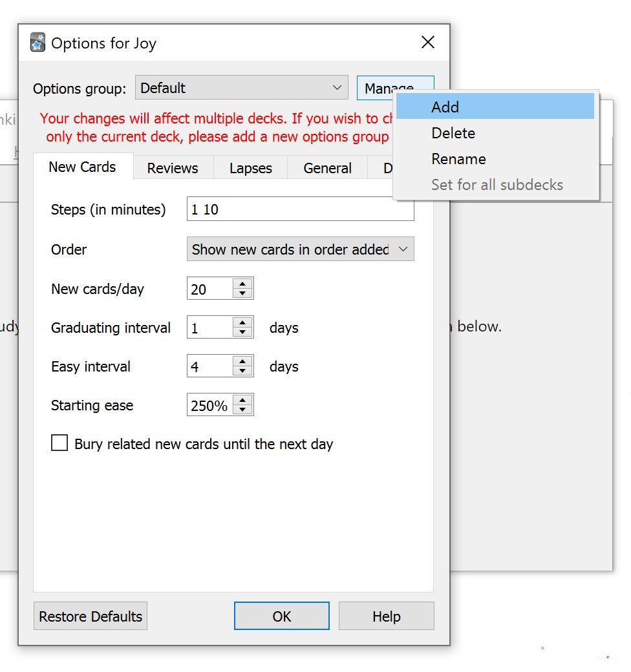
Task: Decrease Easy interval with down arrow
Action: coord(242,371)
